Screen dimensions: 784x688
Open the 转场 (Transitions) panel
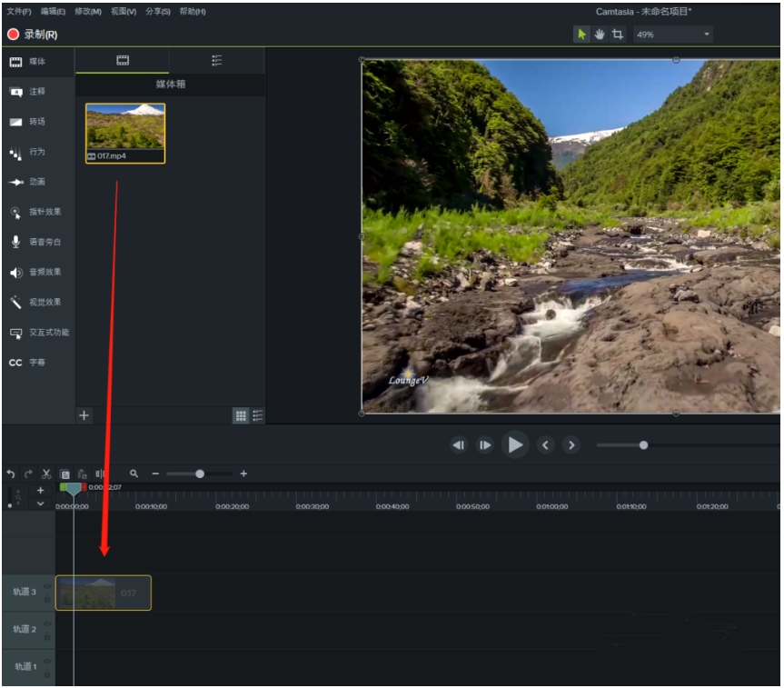36,122
